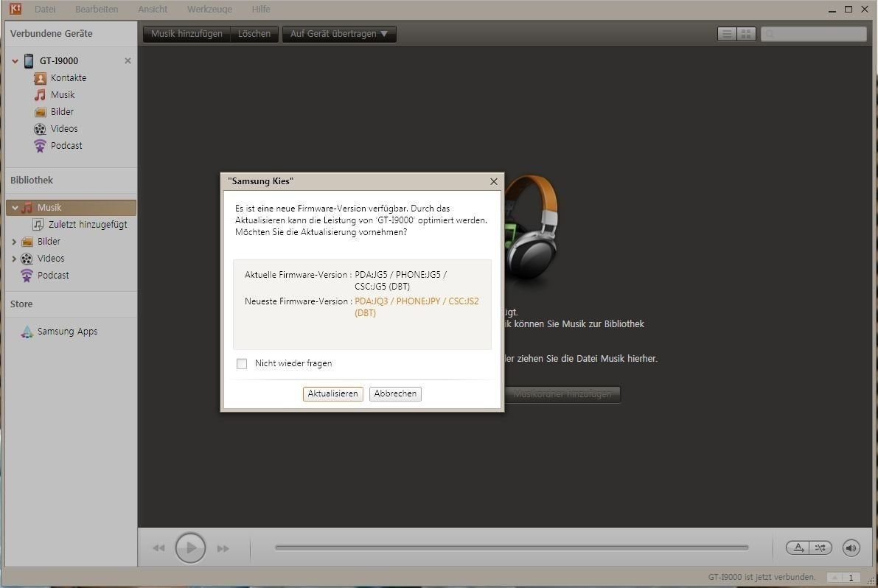The image size is (878, 588).
Task: Switch to list view layout
Action: (727, 34)
